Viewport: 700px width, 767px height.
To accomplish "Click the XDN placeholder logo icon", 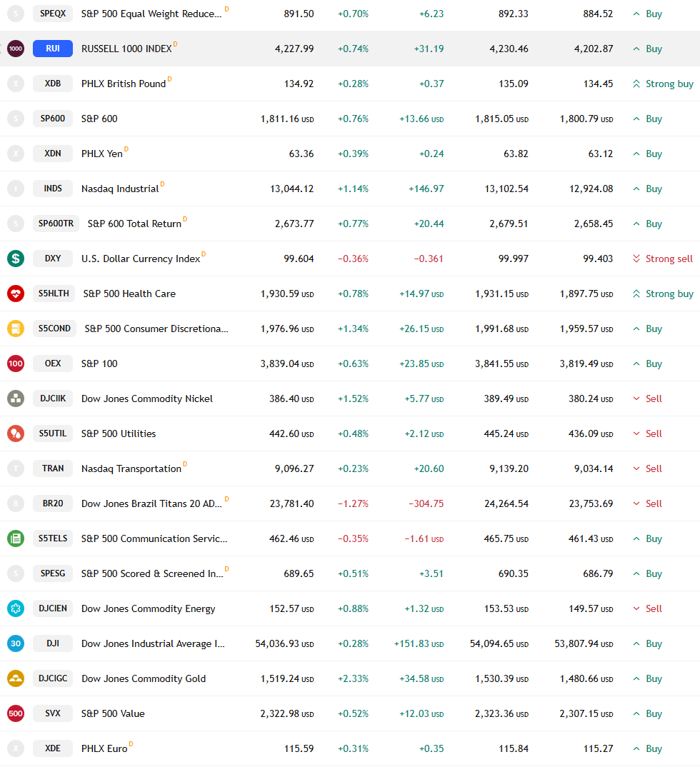I will click(16, 154).
